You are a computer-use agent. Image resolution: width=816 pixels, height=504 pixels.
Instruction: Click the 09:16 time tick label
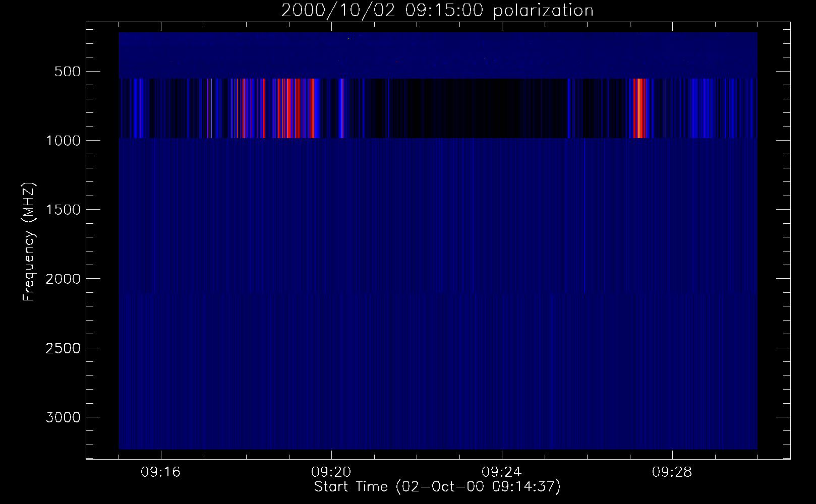click(161, 472)
